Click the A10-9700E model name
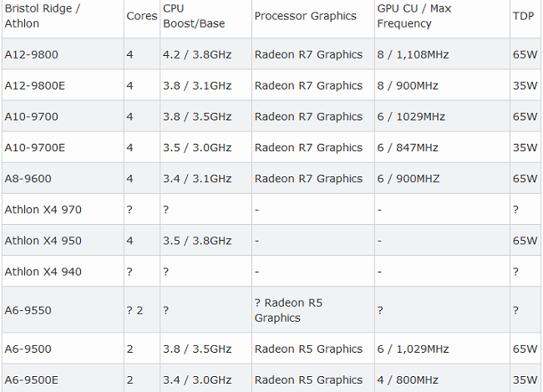 pos(34,147)
